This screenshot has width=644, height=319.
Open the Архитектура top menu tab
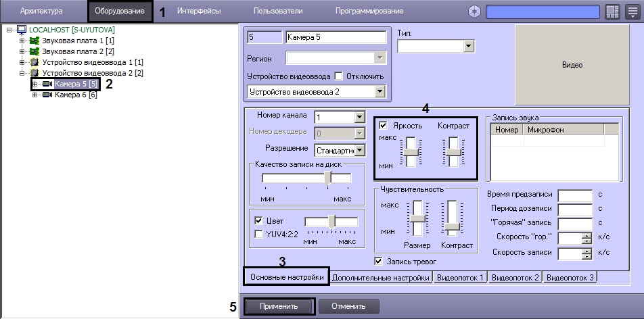tap(41, 11)
